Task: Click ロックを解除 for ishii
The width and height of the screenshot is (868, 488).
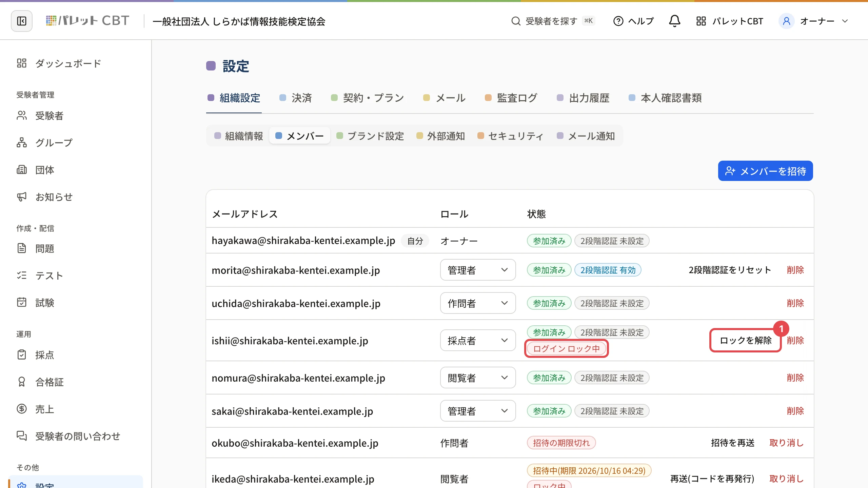Action: click(x=746, y=341)
